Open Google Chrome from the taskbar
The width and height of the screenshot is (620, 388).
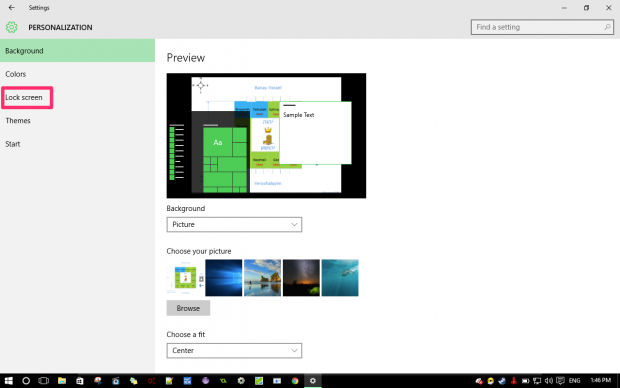point(295,380)
